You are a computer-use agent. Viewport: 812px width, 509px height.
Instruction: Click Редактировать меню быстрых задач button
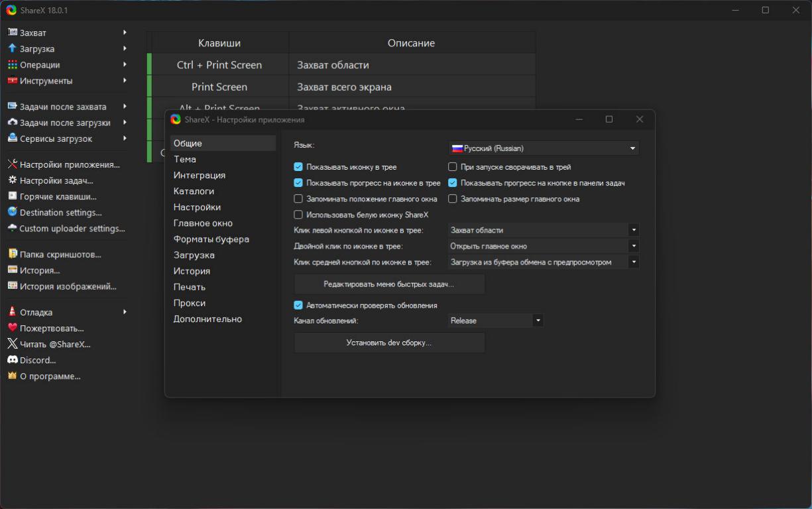tap(389, 284)
